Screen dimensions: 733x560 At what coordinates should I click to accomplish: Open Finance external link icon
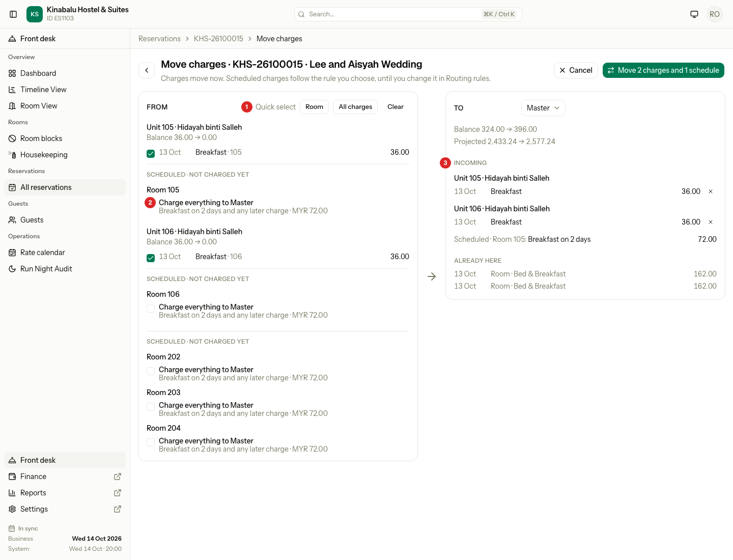[118, 477]
